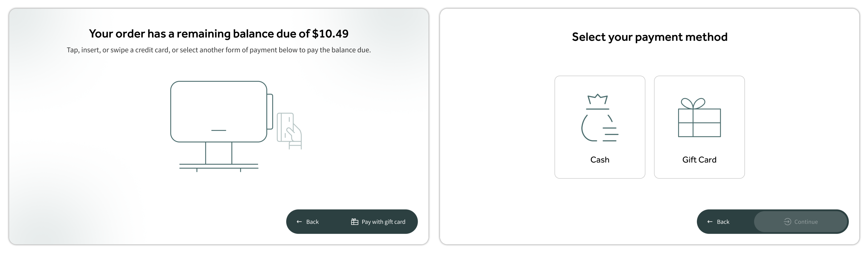Click the circled arrow icon in the Continue button
Viewport: 868px width, 253px height.
787,222
